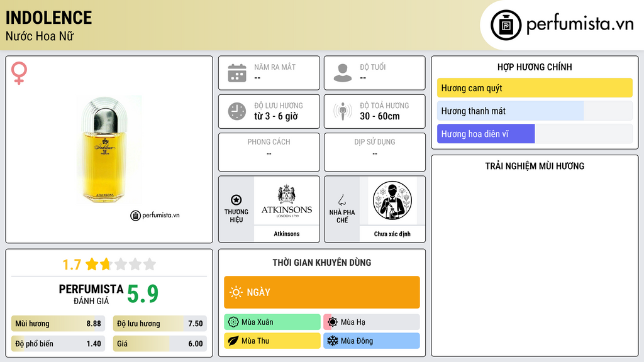644x362 pixels.
Task: Open the Indolence perfume bottle image
Action: tap(108, 150)
